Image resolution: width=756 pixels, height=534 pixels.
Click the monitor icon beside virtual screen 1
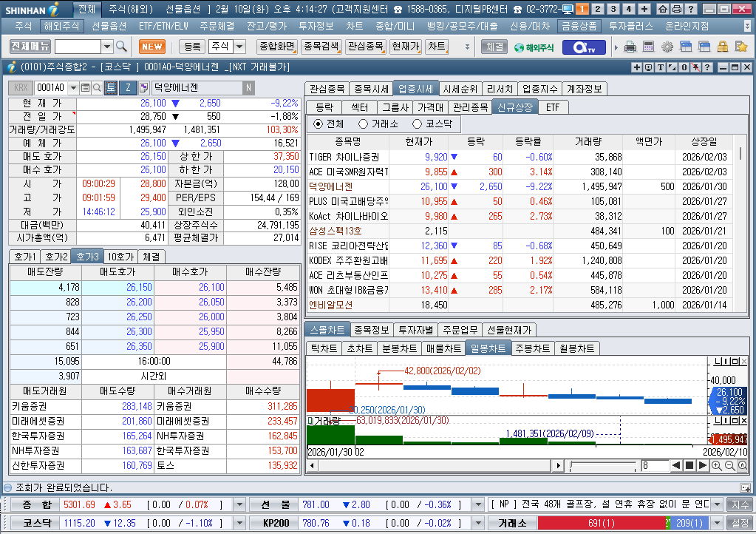(x=568, y=9)
